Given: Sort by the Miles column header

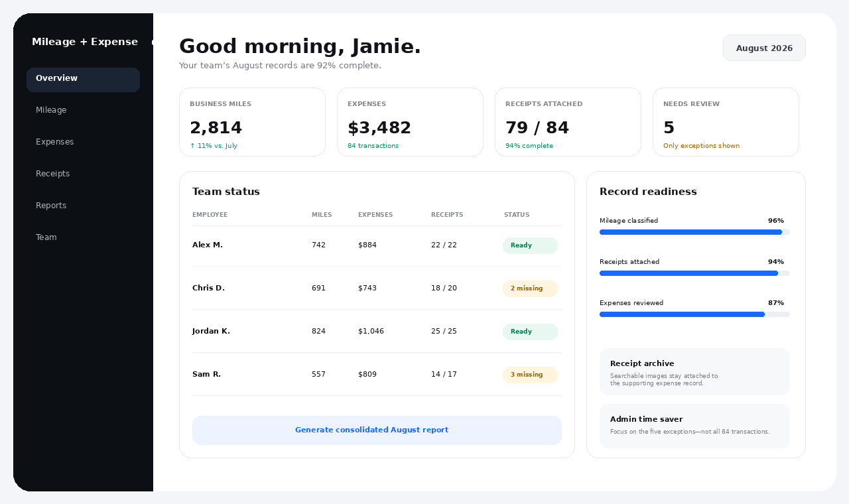Looking at the screenshot, I should pyautogui.click(x=322, y=215).
